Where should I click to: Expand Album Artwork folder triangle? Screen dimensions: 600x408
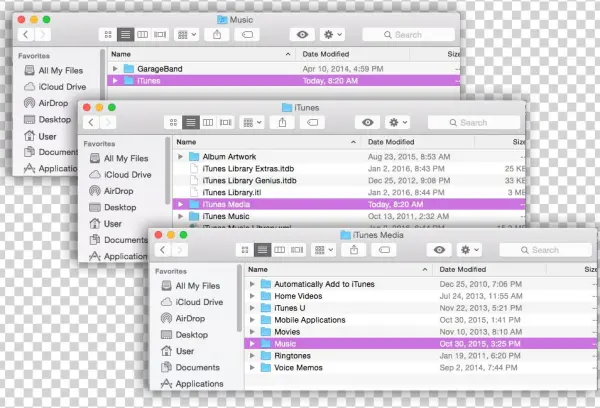coord(180,157)
